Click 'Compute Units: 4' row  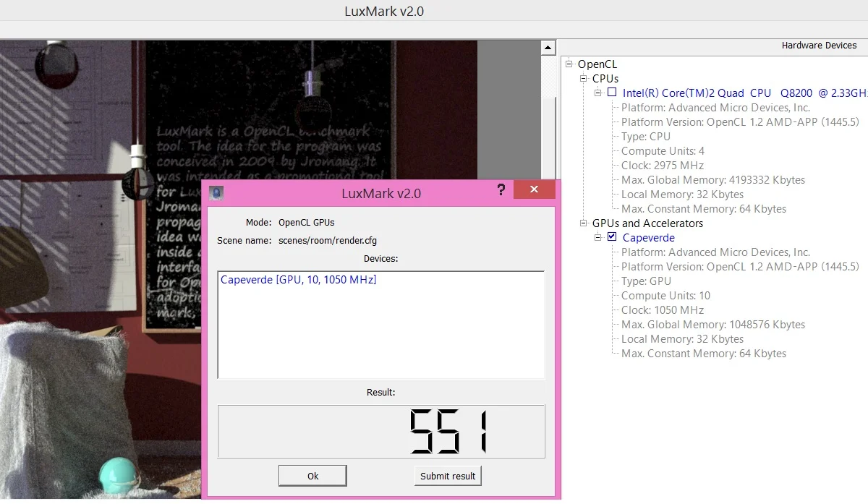663,151
